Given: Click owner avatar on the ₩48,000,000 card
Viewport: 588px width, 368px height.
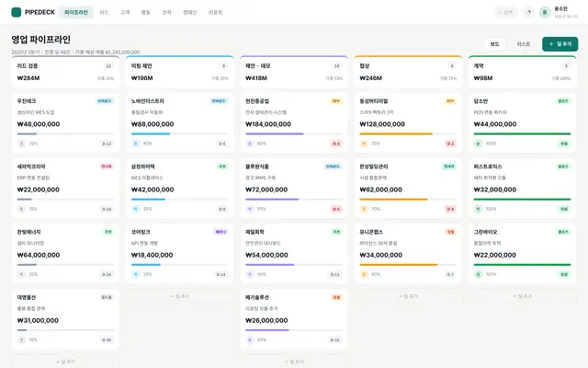Looking at the screenshot, I should click(21, 144).
